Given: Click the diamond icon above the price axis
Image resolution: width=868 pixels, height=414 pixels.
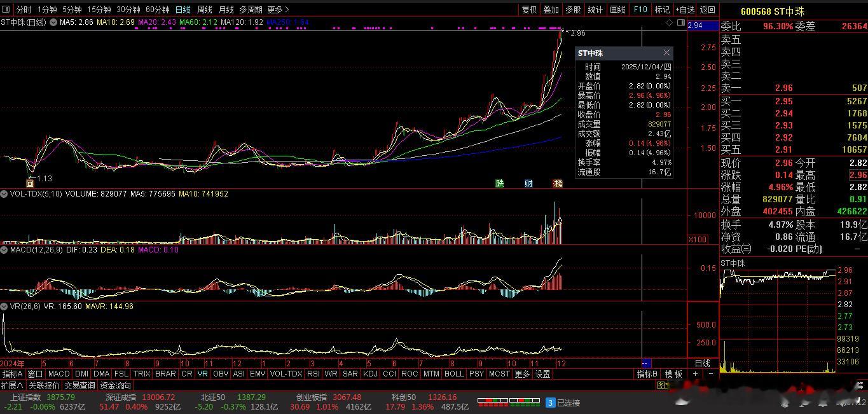Looking at the screenshot, I should click(x=669, y=22).
